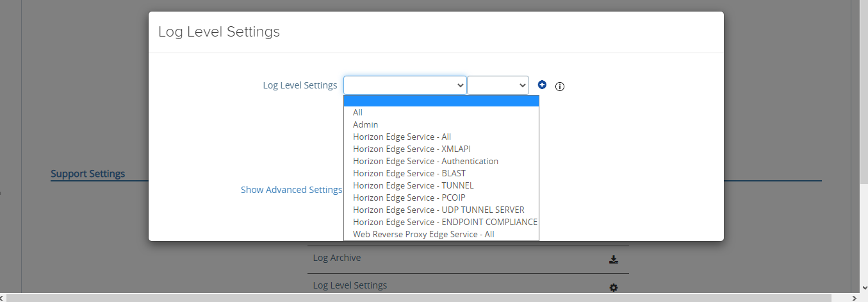The height and width of the screenshot is (302, 868).
Task: Select Horizon Edge Service - All
Action: tap(441, 137)
